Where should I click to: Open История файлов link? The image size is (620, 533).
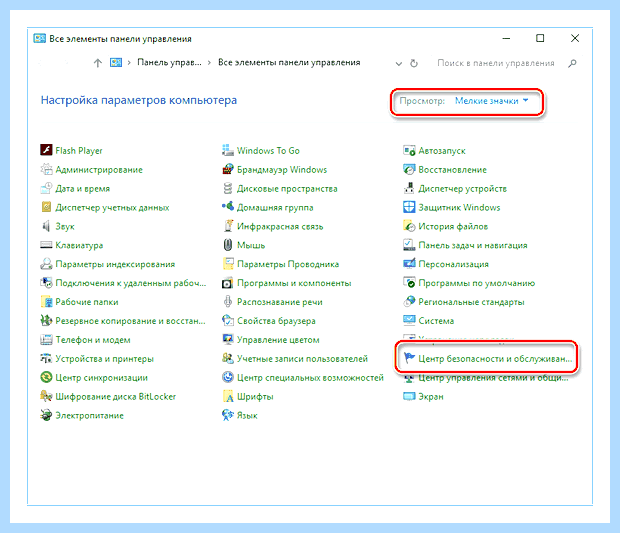[x=453, y=227]
